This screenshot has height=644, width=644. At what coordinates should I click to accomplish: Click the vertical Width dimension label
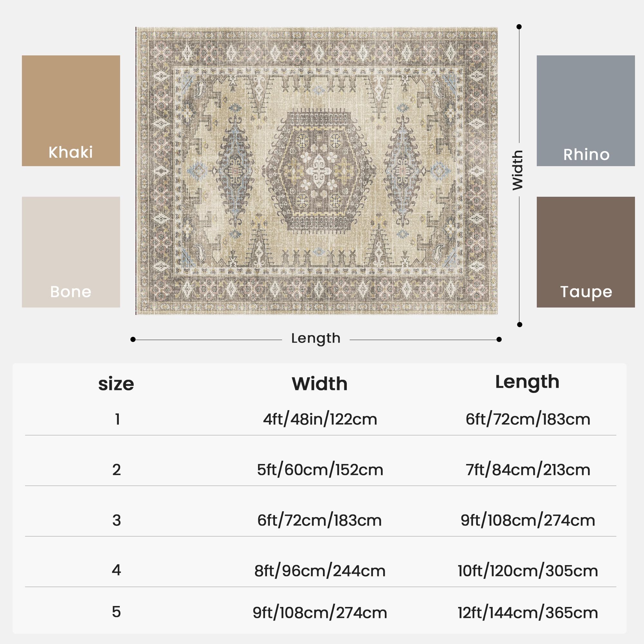pyautogui.click(x=518, y=170)
